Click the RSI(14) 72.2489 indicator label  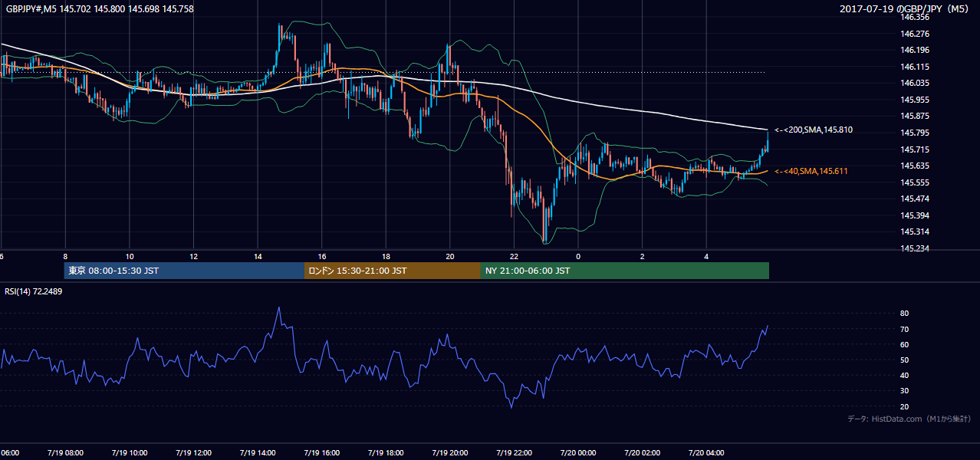tap(34, 291)
